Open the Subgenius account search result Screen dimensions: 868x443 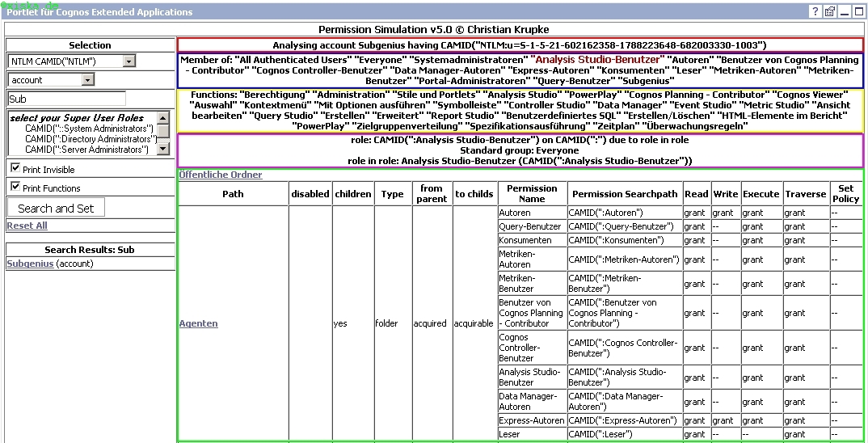(30, 264)
